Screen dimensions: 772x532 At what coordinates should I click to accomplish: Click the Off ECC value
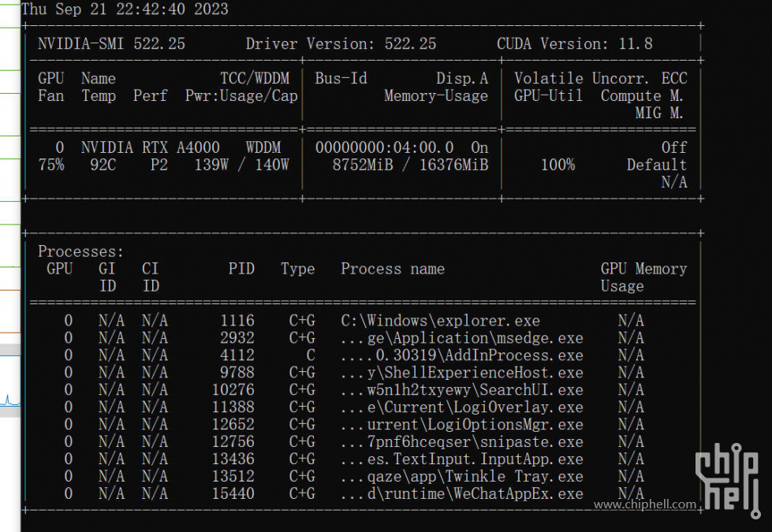tap(673, 147)
